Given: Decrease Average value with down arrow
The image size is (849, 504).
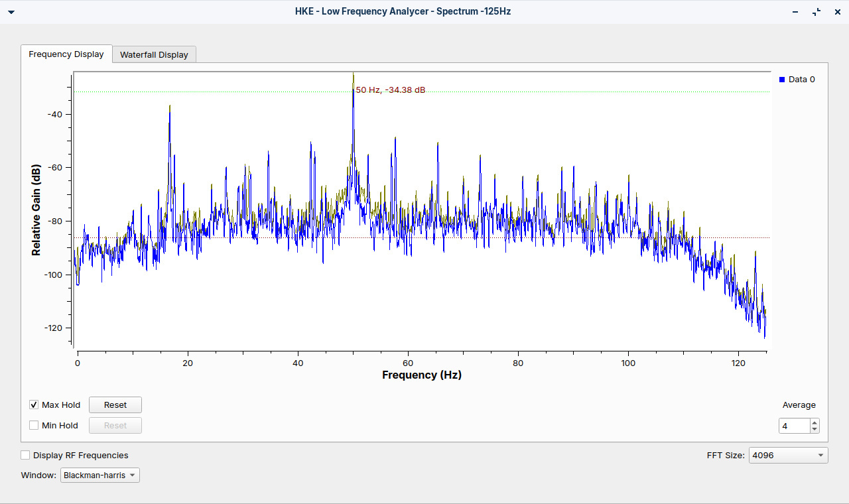Looking at the screenshot, I should pyautogui.click(x=815, y=429).
